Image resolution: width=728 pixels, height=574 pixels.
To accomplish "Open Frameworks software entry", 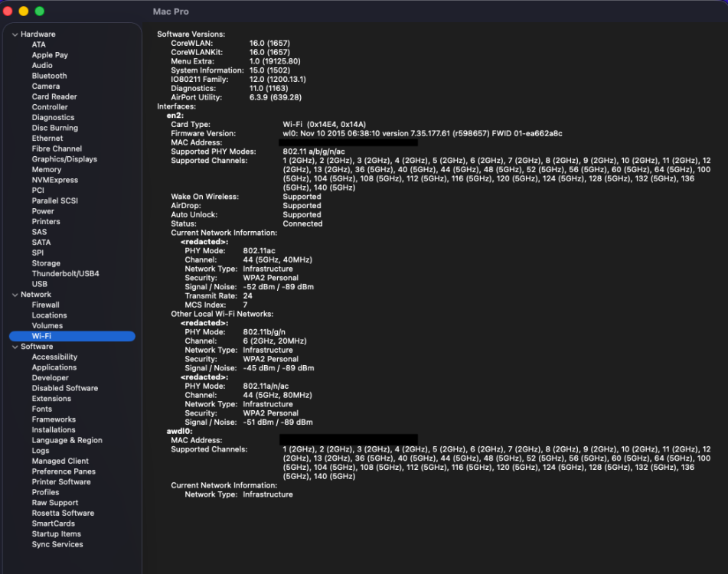I will (x=54, y=419).
